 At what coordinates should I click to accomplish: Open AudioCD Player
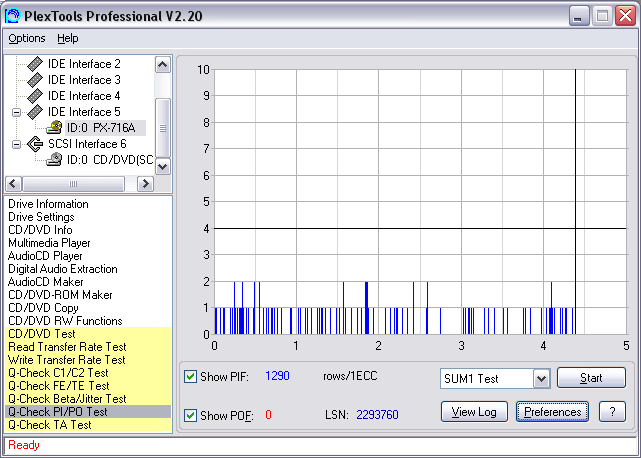pyautogui.click(x=45, y=256)
